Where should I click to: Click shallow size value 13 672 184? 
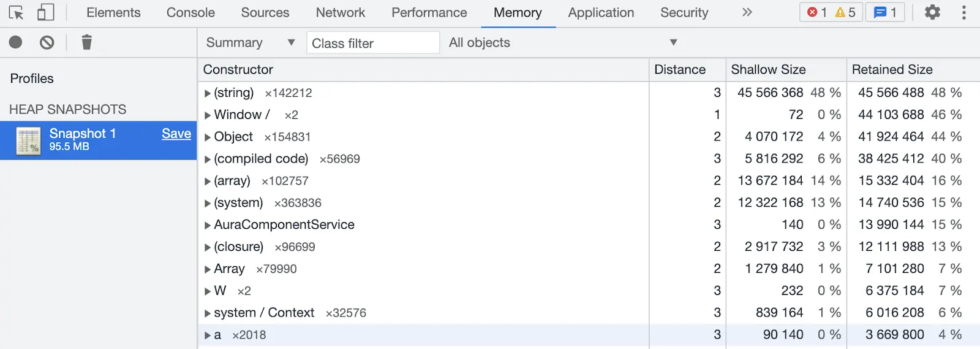[771, 181]
